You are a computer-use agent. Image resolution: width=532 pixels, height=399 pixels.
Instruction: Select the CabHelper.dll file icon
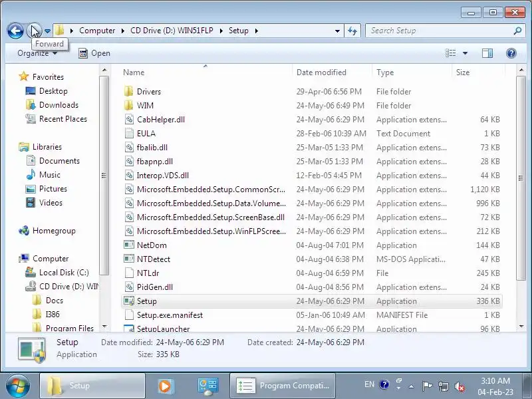[129, 120]
